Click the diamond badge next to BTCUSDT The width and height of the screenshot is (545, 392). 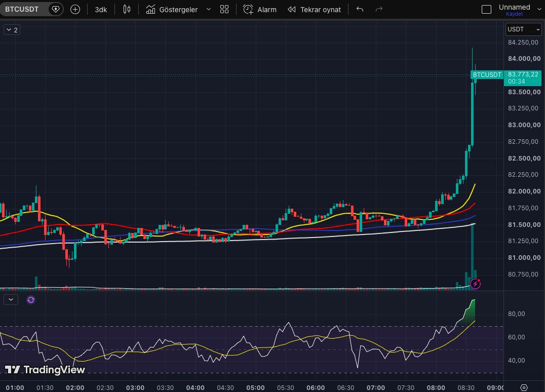pyautogui.click(x=55, y=10)
